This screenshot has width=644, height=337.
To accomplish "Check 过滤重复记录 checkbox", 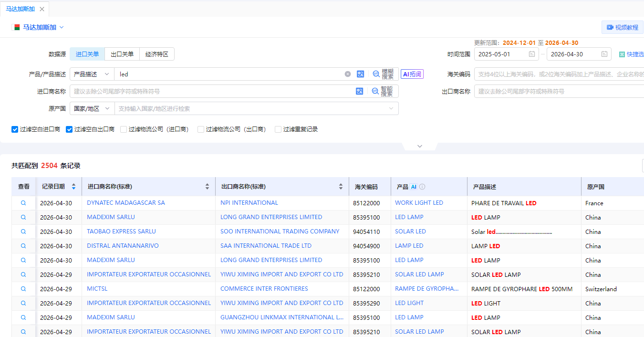I will tap(278, 129).
